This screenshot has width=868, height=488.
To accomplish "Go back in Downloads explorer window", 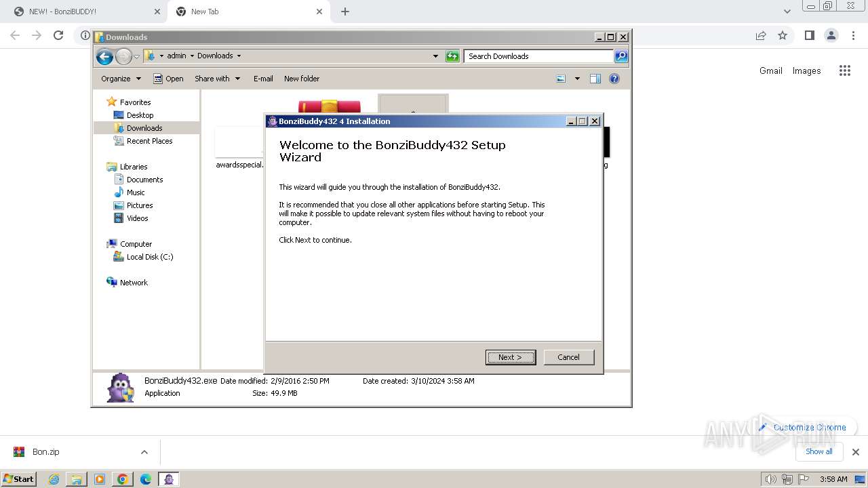I will [104, 56].
